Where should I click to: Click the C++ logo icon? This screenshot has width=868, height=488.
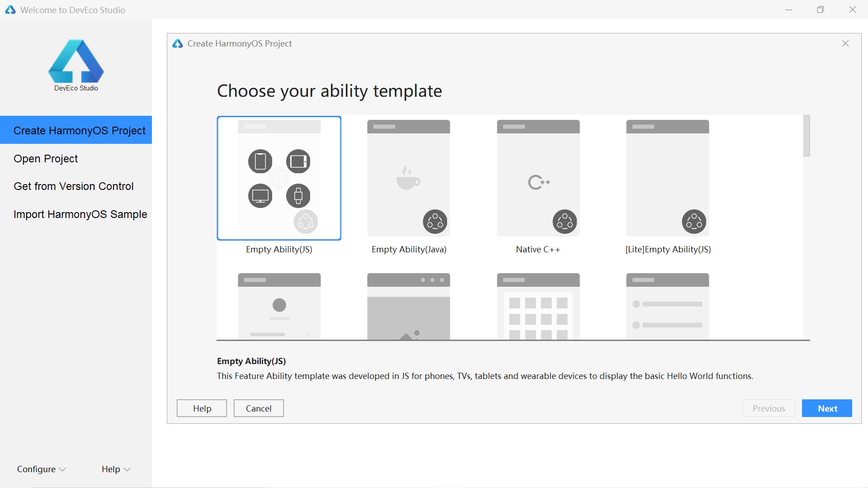click(x=539, y=182)
